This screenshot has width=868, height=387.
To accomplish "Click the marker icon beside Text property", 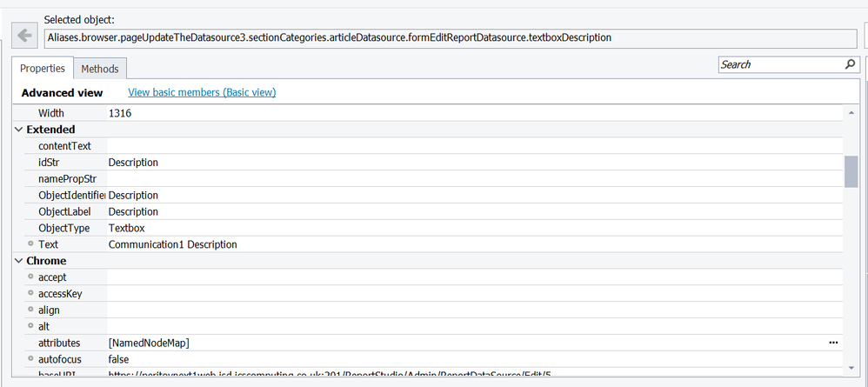I will [x=30, y=244].
